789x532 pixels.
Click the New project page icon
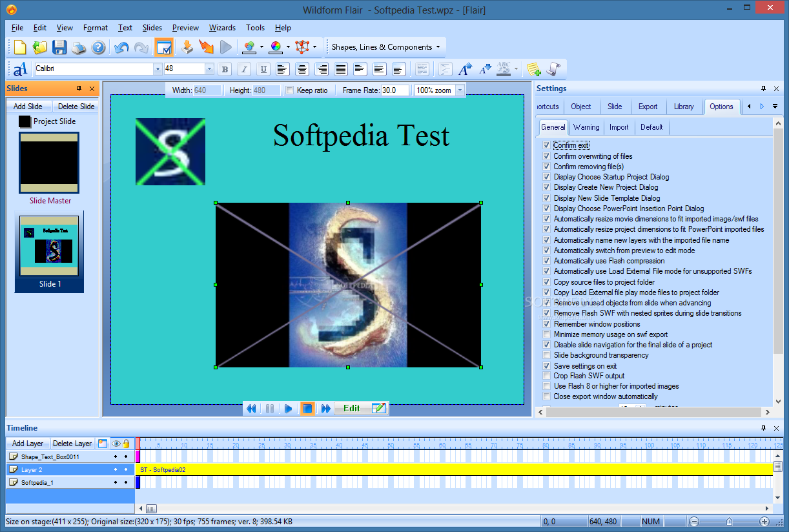tap(21, 47)
